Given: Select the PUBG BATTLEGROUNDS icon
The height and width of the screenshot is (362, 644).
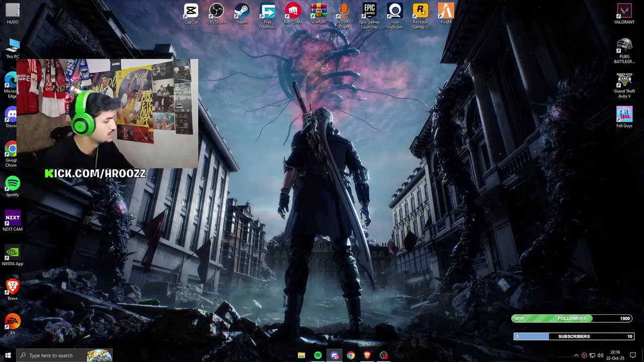Looking at the screenshot, I should (x=624, y=51).
